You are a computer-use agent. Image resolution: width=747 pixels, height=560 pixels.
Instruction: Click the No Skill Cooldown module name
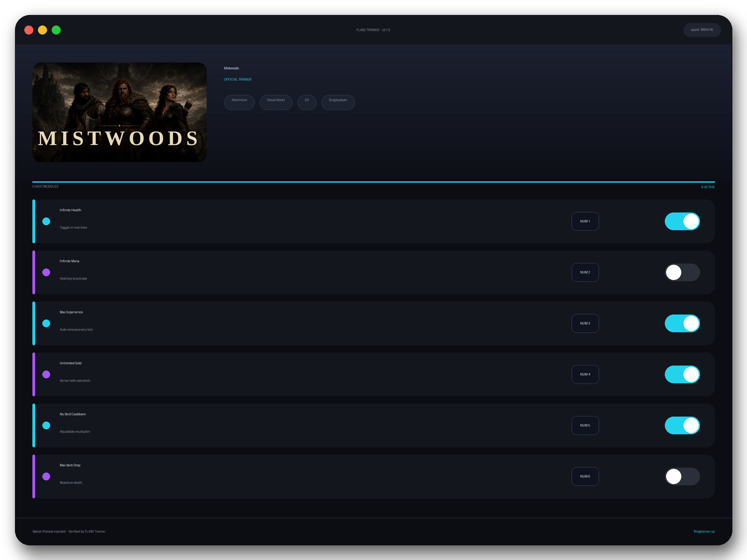pos(73,414)
